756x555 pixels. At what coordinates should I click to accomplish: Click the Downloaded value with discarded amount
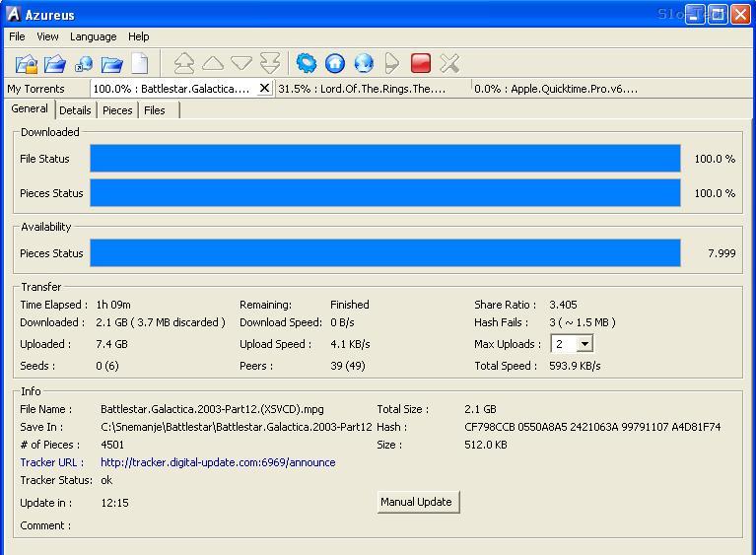(x=161, y=322)
